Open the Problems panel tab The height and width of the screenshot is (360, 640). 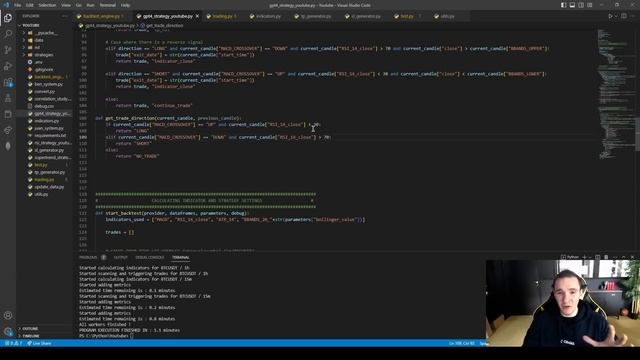click(x=88, y=258)
